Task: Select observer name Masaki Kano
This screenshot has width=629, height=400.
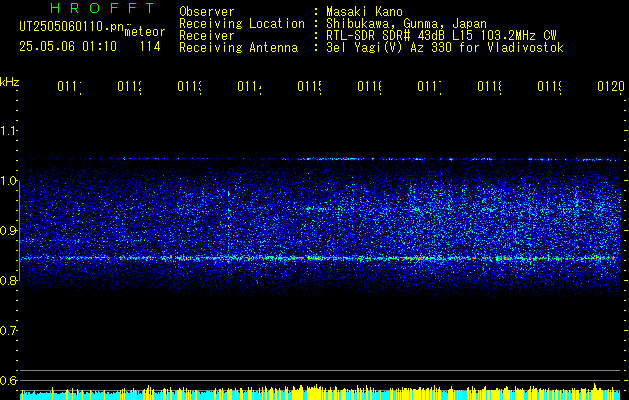Action: pos(364,11)
